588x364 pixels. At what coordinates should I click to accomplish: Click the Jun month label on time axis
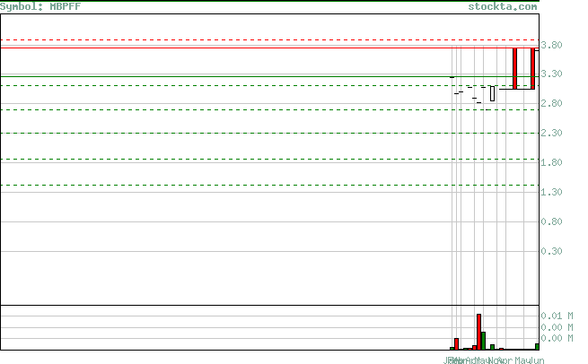click(x=538, y=360)
